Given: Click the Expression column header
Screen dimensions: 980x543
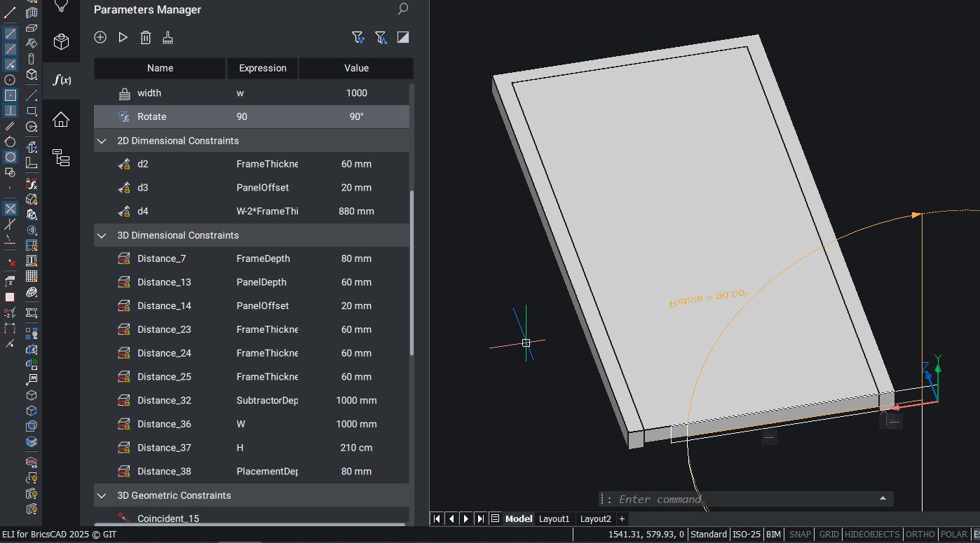Looking at the screenshot, I should 263,69.
